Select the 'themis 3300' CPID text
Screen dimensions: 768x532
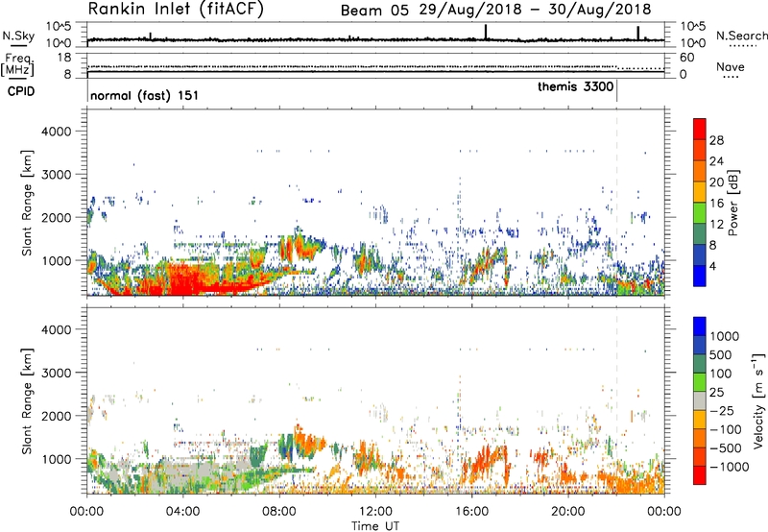(x=575, y=86)
